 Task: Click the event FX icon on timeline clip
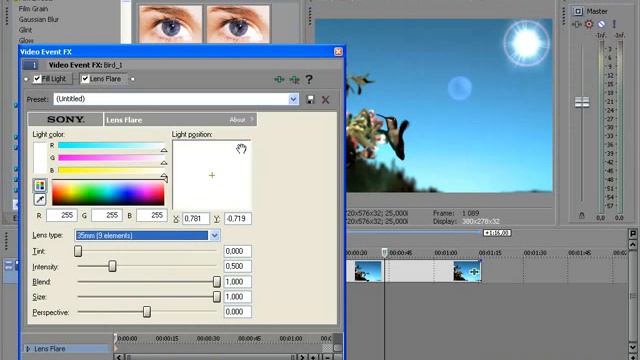474,272
